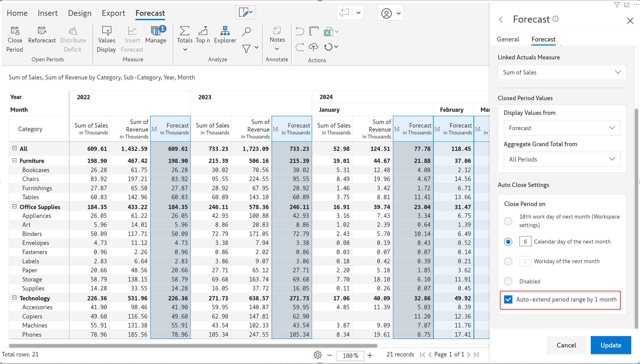Select the Disabled radio button
This screenshot has height=364, width=640.
tap(508, 281)
